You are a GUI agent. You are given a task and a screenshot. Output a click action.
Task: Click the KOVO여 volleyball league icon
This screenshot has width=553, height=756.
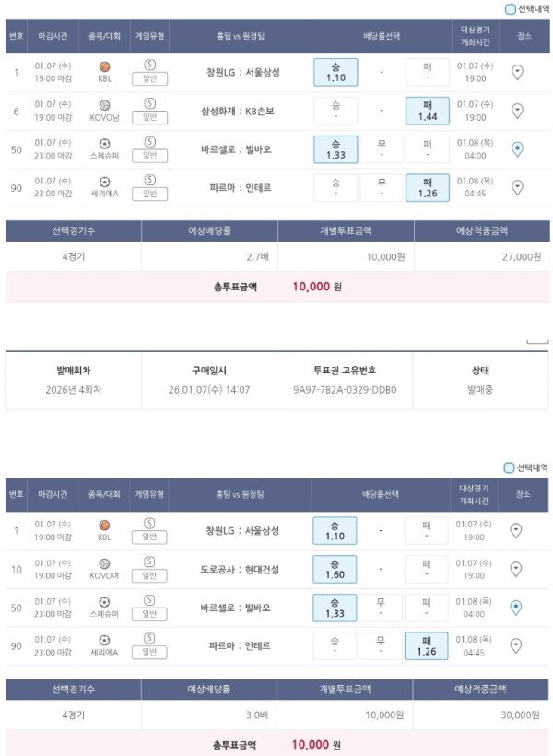pyautogui.click(x=104, y=563)
